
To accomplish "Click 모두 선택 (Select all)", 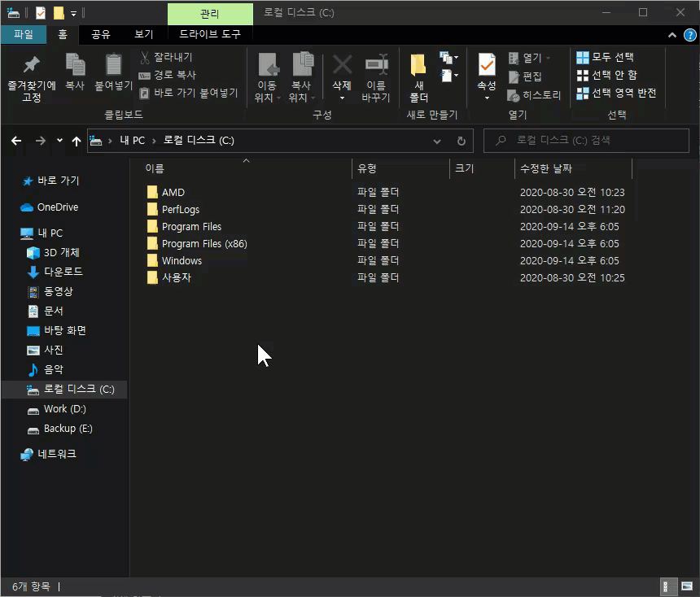I will tap(605, 57).
